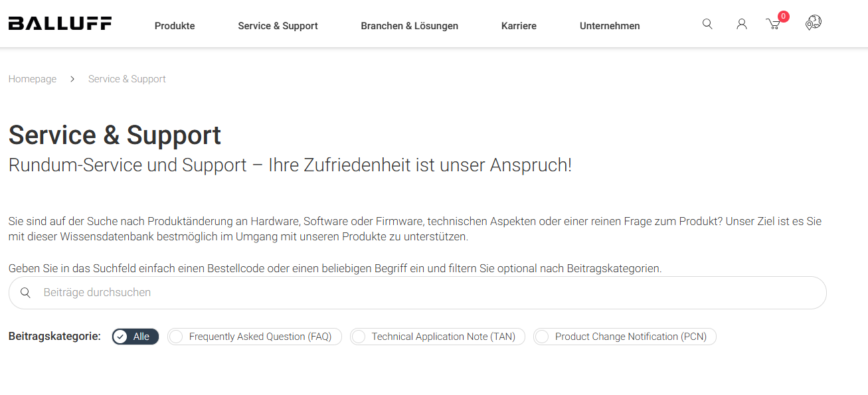Open the header search magnifier icon
The width and height of the screenshot is (868, 395).
[707, 24]
